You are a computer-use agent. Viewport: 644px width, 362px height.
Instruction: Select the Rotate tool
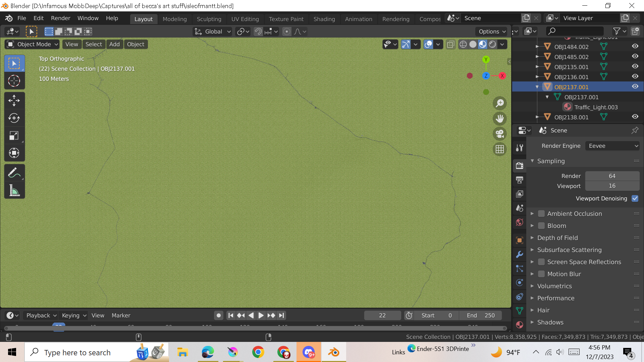[x=14, y=118]
